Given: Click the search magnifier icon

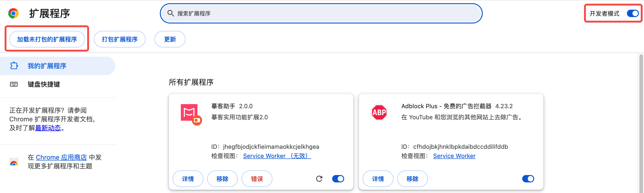Looking at the screenshot, I should click(170, 13).
